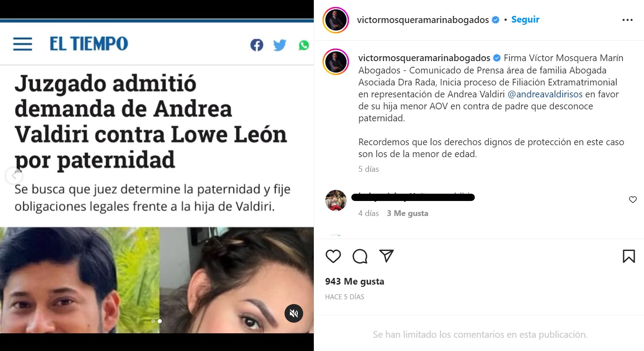Go to previous carousel slide arrow
644x351 pixels.
pos(13,176)
